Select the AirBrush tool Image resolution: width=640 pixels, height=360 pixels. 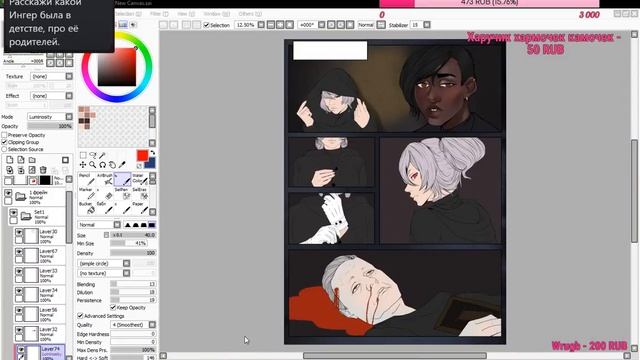(x=104, y=179)
